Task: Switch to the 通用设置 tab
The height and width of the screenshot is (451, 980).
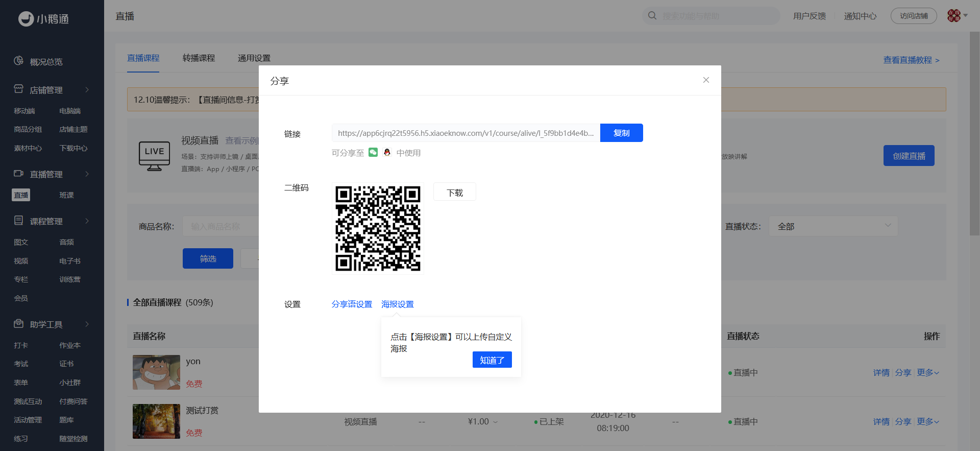Action: click(254, 58)
